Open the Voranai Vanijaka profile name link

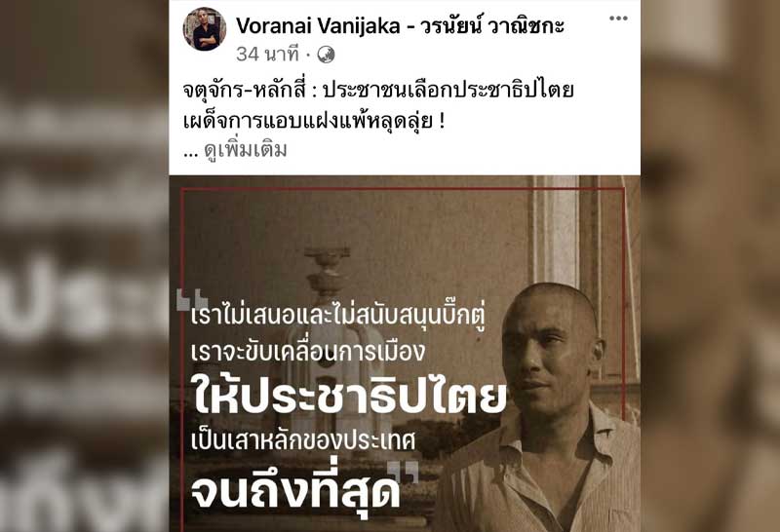click(401, 25)
